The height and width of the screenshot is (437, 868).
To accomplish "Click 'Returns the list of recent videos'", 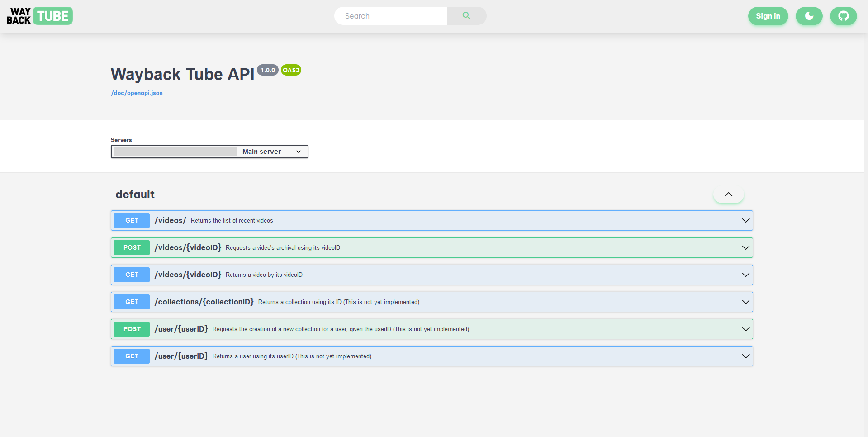I will 232,221.
